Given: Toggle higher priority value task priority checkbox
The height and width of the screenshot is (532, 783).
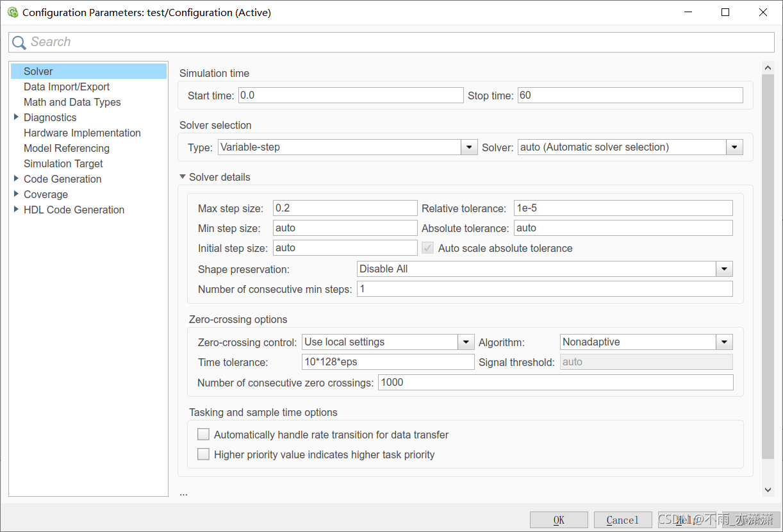Looking at the screenshot, I should pyautogui.click(x=203, y=454).
